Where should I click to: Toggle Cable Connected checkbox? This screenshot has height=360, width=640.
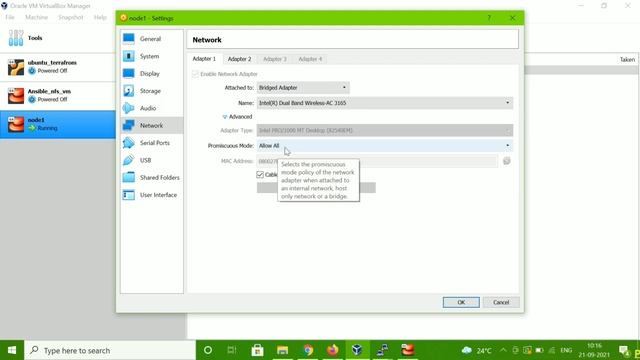coord(260,175)
